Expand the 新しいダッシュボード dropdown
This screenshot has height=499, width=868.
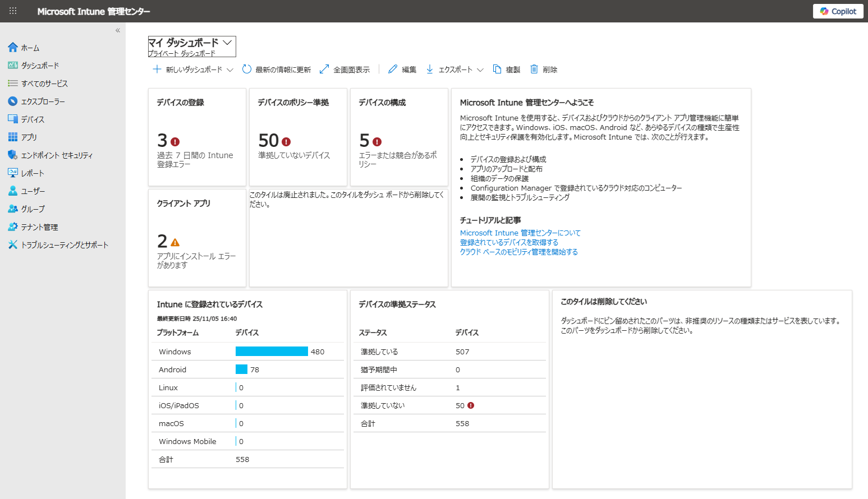coord(230,70)
